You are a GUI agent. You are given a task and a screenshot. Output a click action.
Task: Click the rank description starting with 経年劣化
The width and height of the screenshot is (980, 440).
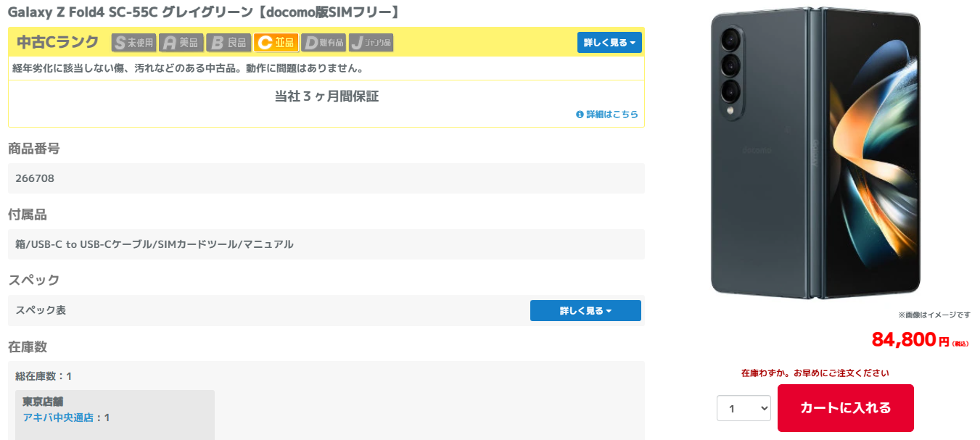188,68
